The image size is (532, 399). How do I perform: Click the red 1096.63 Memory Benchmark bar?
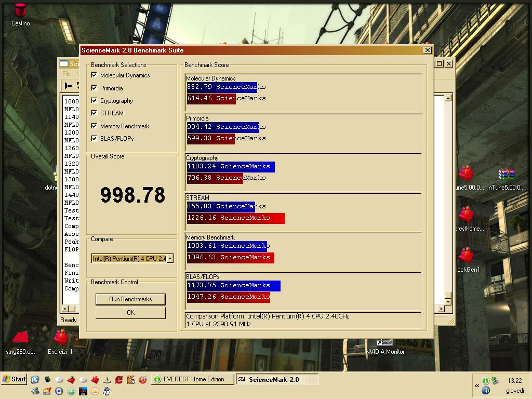pos(230,258)
